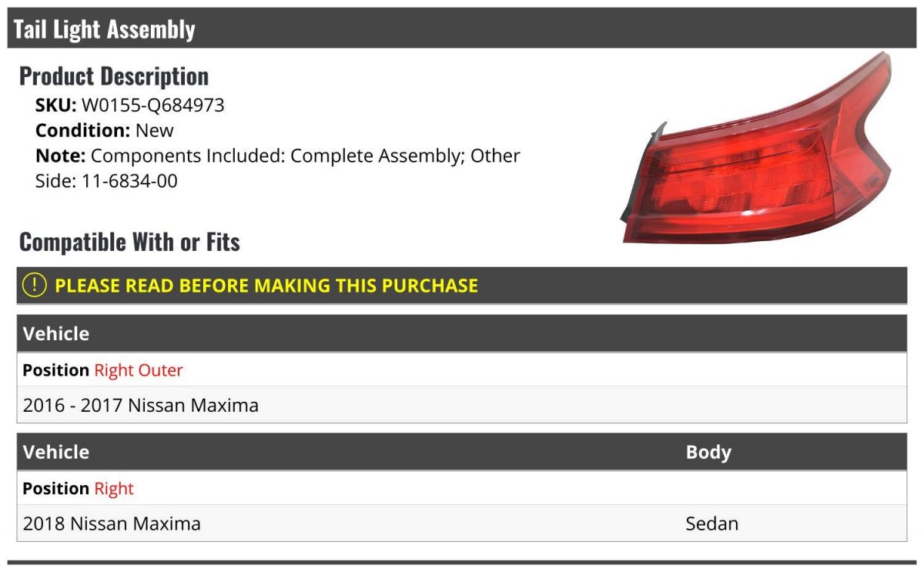Screen dimensions: 924x572
Task: Click the Body column header
Action: click(708, 452)
